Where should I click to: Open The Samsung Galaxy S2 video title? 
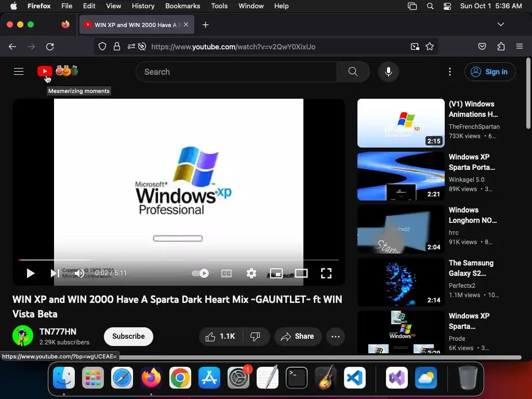point(471,268)
